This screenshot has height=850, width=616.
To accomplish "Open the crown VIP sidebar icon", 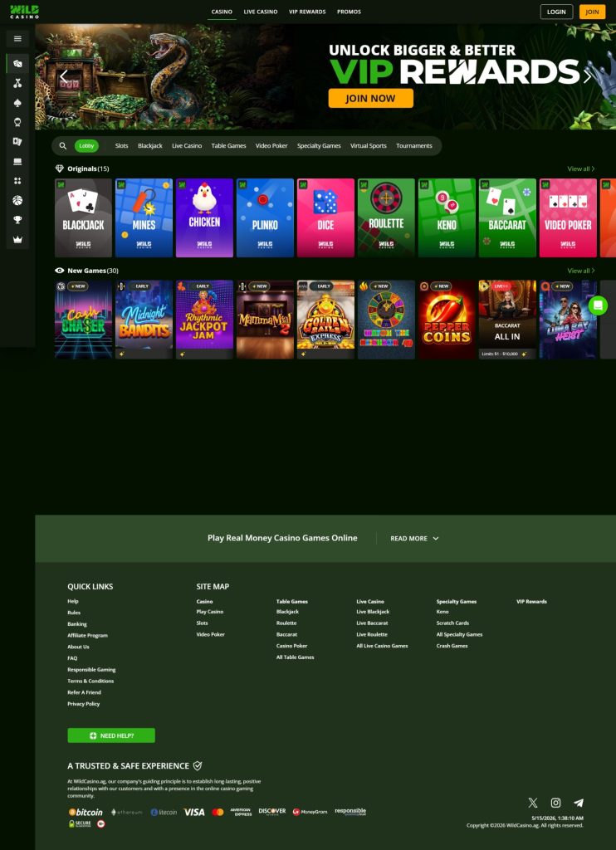I will pos(17,239).
